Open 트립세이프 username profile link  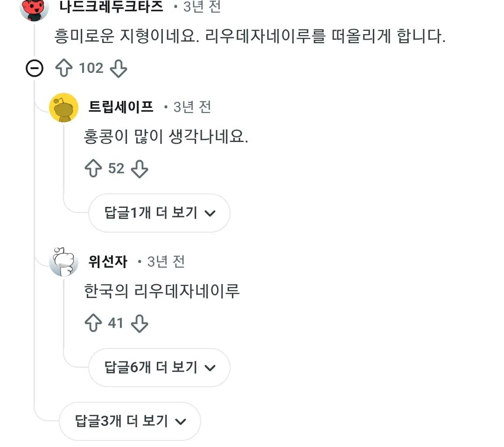tap(121, 107)
